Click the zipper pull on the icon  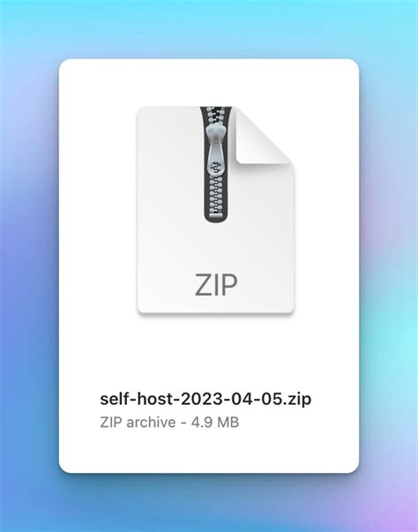pyautogui.click(x=215, y=151)
